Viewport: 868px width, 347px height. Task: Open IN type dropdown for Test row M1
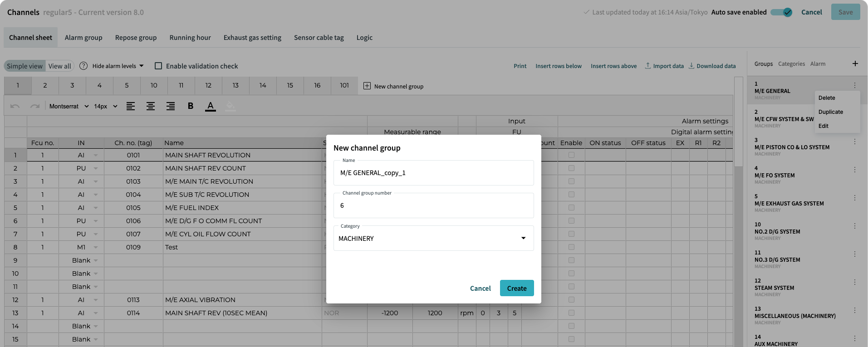[x=96, y=247]
